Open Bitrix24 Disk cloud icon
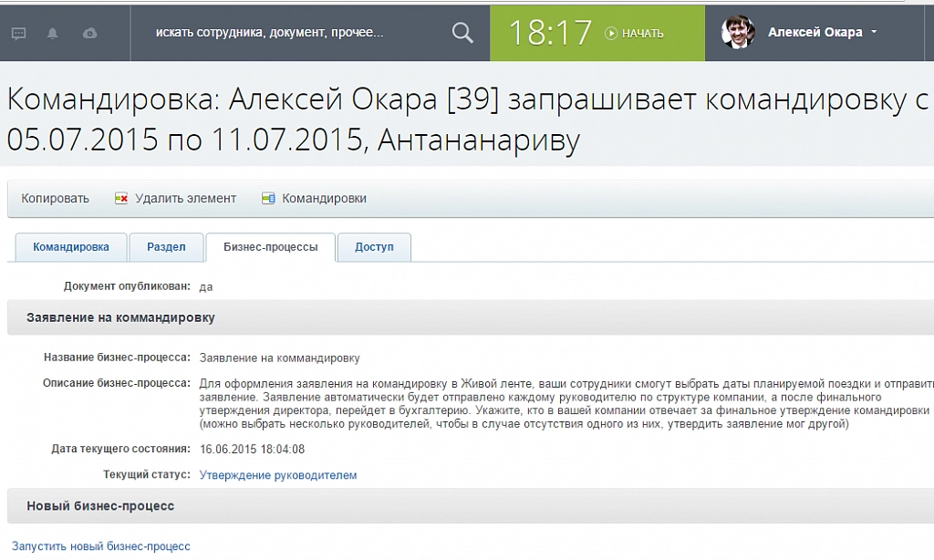This screenshot has width=934, height=560. [x=89, y=32]
